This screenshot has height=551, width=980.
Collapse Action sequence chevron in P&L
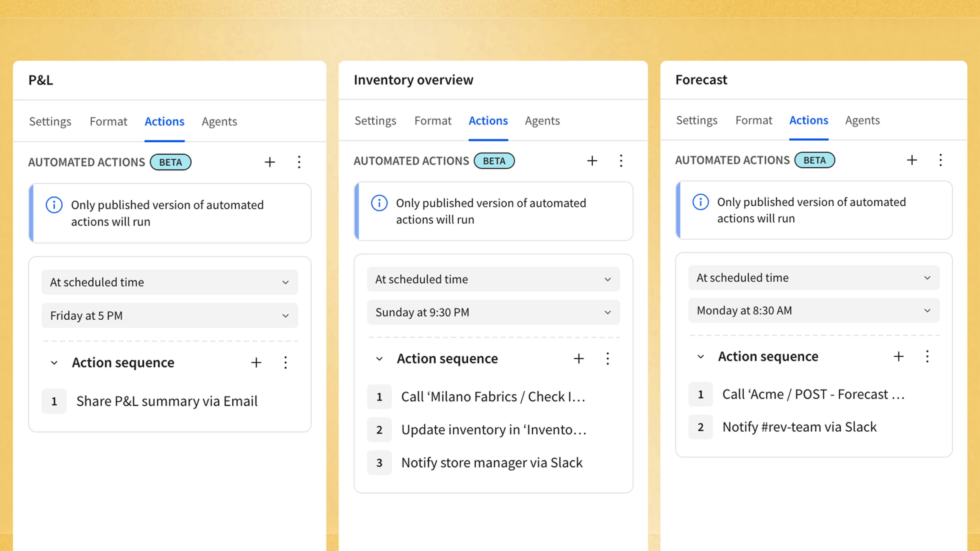54,363
